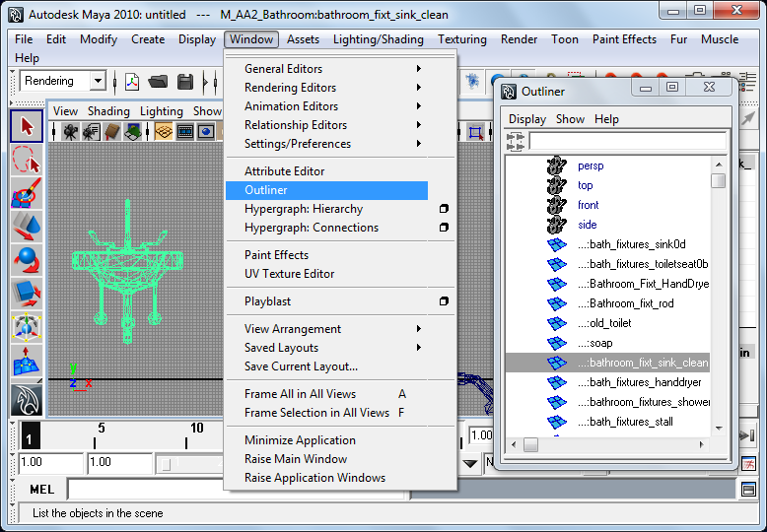
Task: Open Camera Attributes icon in viewport
Action: [92, 132]
